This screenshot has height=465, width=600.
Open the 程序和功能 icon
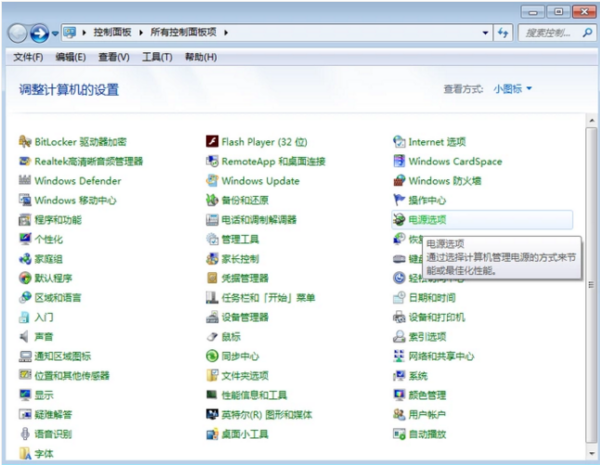[25, 220]
